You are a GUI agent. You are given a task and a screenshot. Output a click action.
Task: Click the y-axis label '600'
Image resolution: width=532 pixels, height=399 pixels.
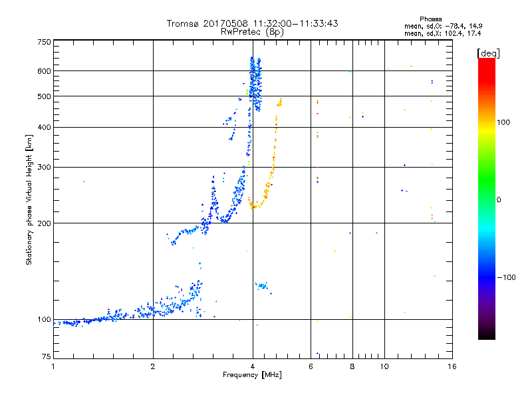point(44,71)
